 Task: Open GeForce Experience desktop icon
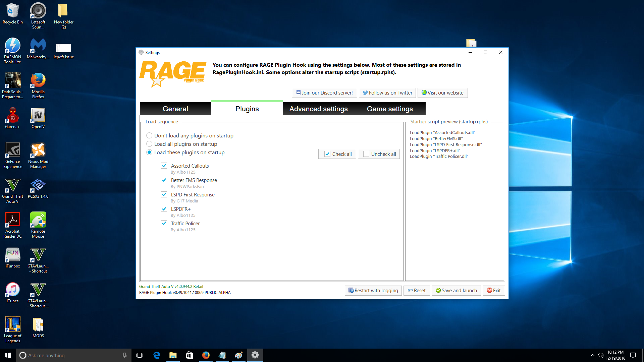(12, 150)
